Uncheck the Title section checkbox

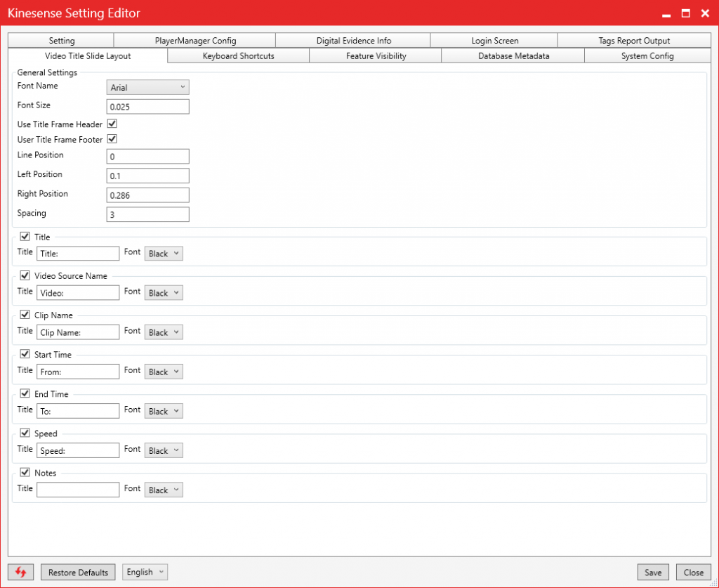coord(25,237)
